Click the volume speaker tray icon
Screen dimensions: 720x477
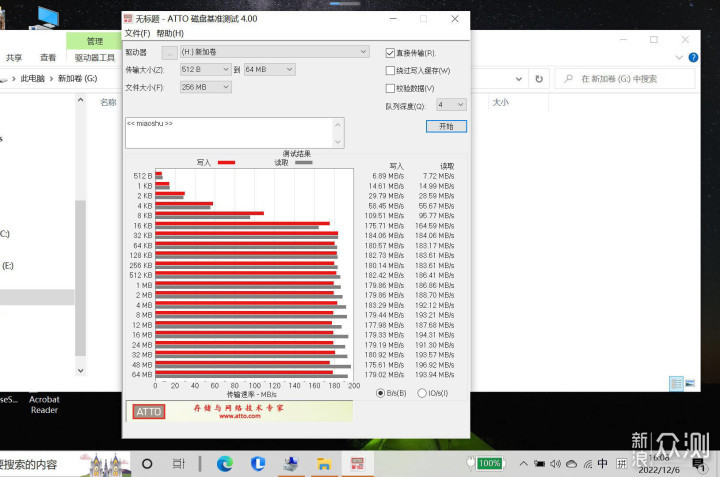click(555, 464)
